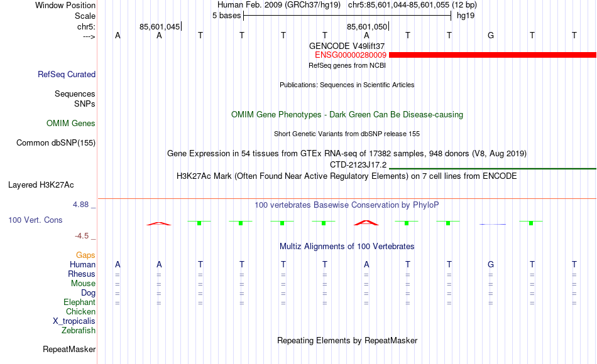597x364 pixels.
Task: Click 100 vertebrates Basewise Conservation by PhyloP title
Action: [x=347, y=205]
